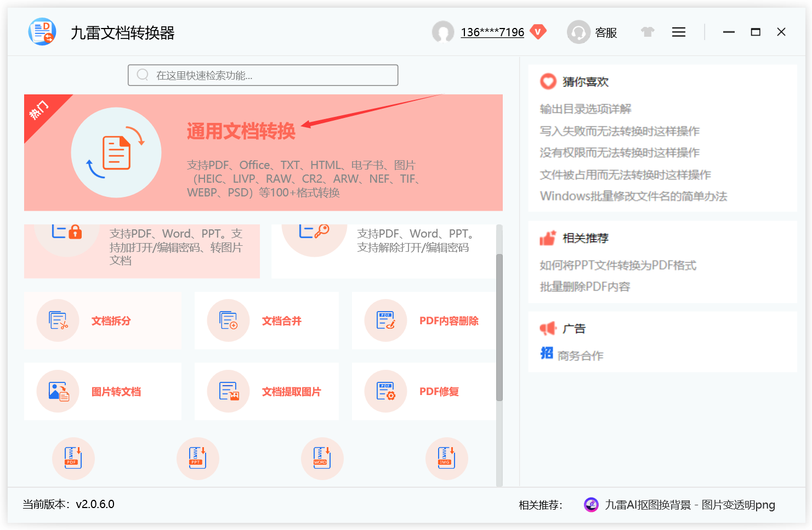Click the 文档合并 plus document icon

point(229,320)
